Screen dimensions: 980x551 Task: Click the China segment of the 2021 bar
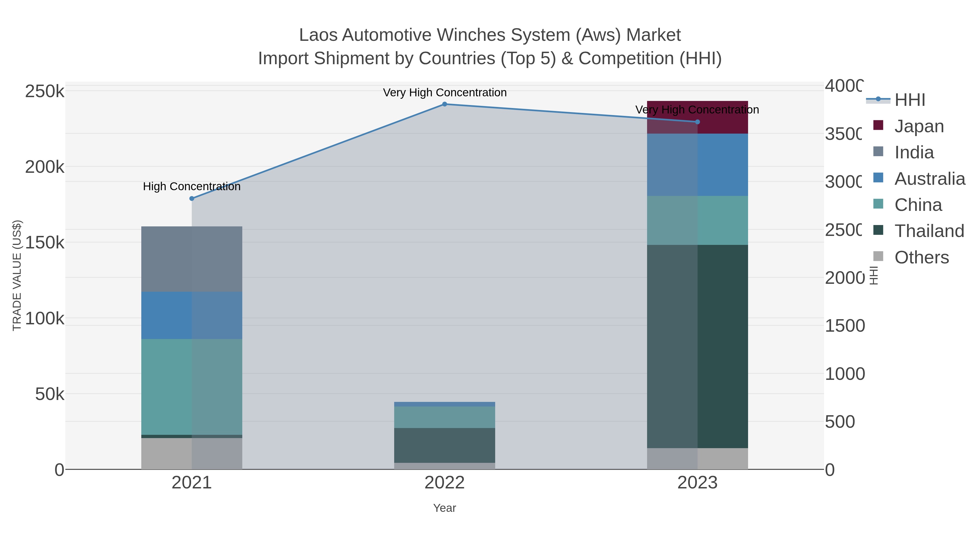[x=192, y=387]
